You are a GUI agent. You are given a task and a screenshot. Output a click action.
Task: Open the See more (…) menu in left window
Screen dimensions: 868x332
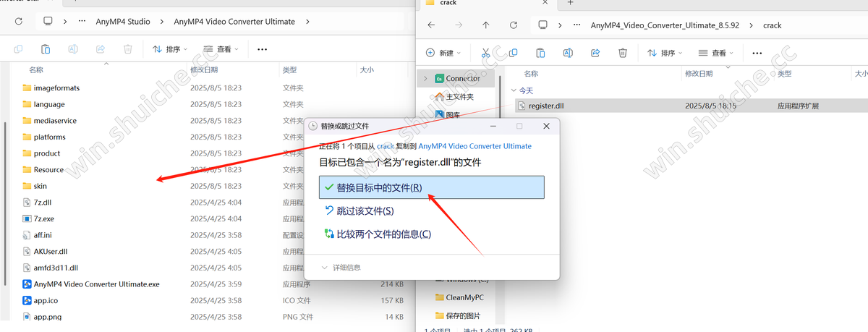(262, 49)
